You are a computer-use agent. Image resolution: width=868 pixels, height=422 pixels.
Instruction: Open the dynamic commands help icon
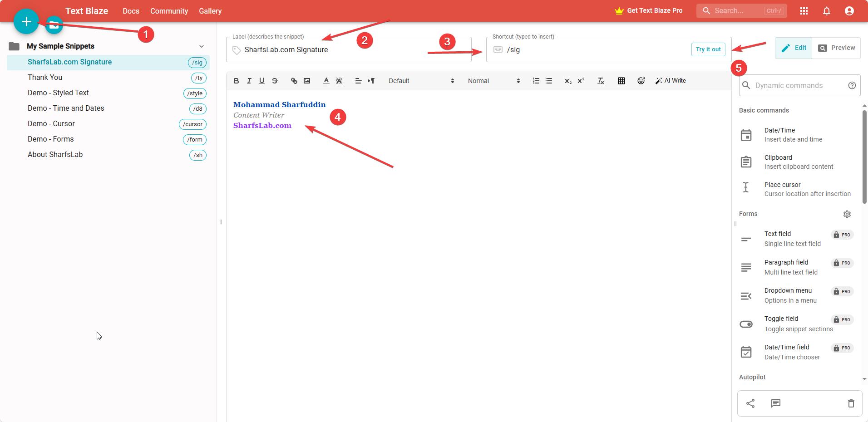(852, 85)
